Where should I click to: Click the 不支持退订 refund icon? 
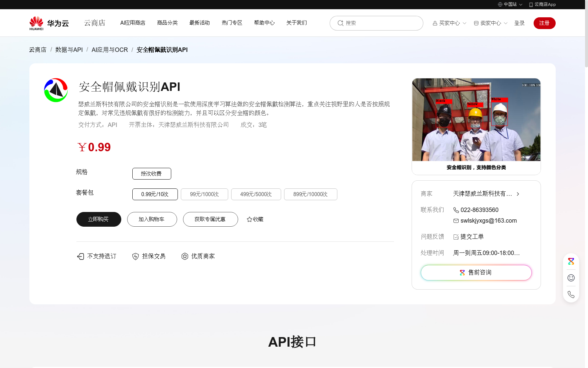[x=80, y=256]
